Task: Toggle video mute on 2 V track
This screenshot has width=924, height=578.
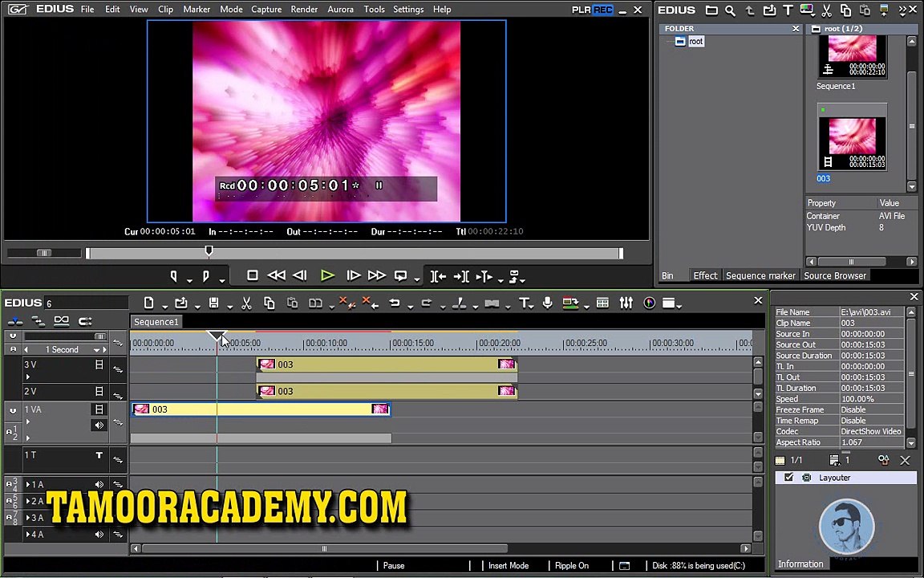Action: point(99,391)
